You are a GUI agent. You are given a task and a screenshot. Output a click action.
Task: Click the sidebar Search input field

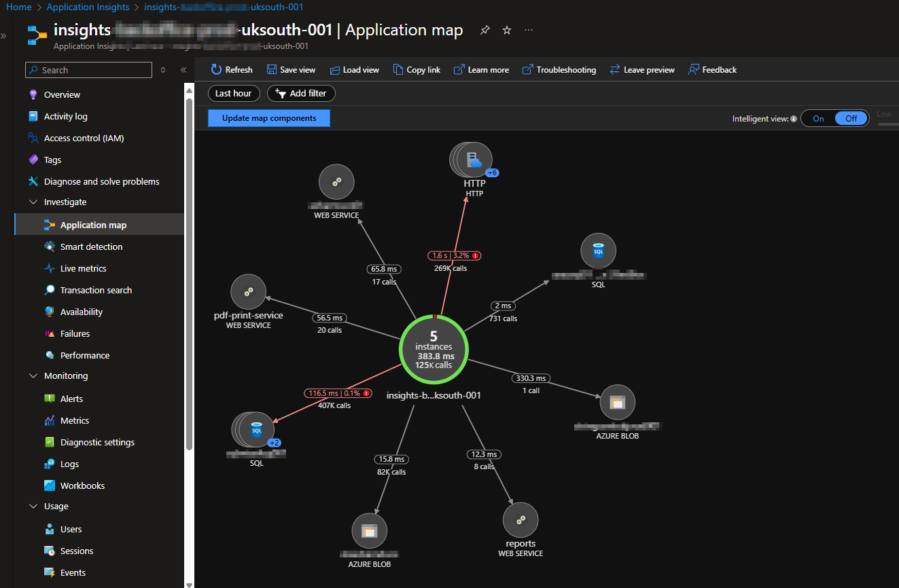click(88, 70)
